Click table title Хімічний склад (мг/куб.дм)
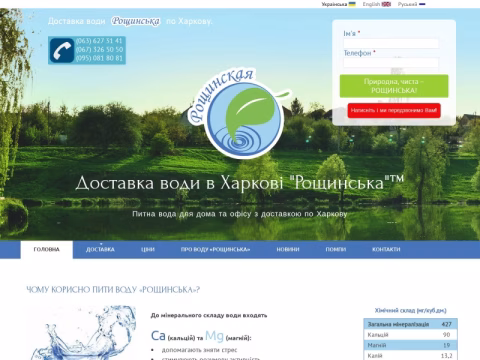This screenshot has width=480, height=360. click(410, 310)
